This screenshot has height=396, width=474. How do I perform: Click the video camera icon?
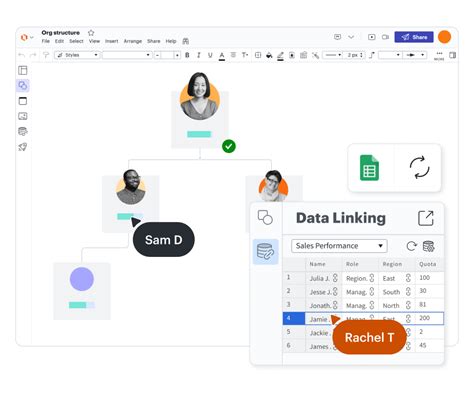pos(385,37)
